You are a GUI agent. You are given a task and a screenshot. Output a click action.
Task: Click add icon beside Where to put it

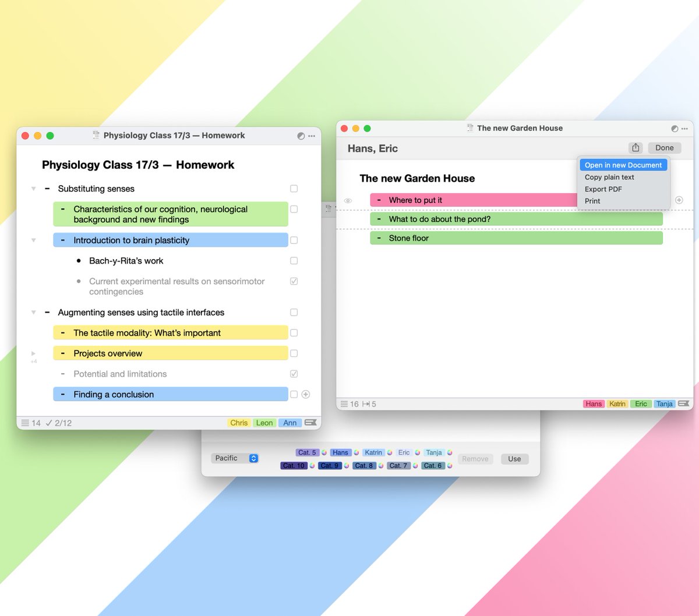679,200
